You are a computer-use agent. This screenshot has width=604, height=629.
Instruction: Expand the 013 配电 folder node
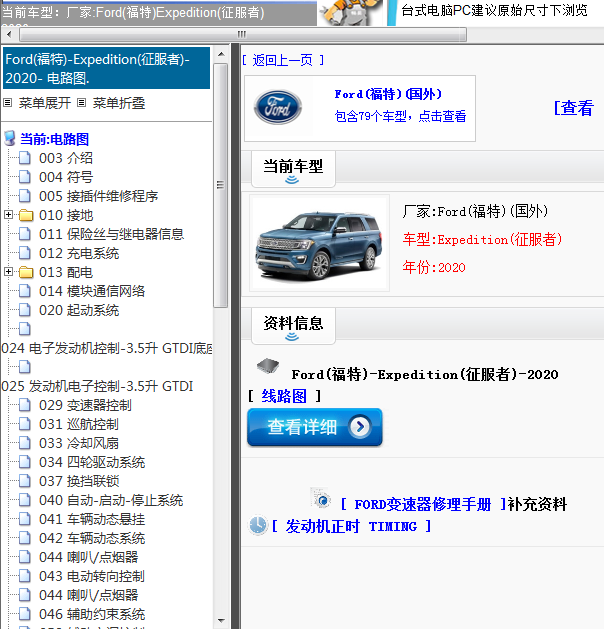point(8,272)
